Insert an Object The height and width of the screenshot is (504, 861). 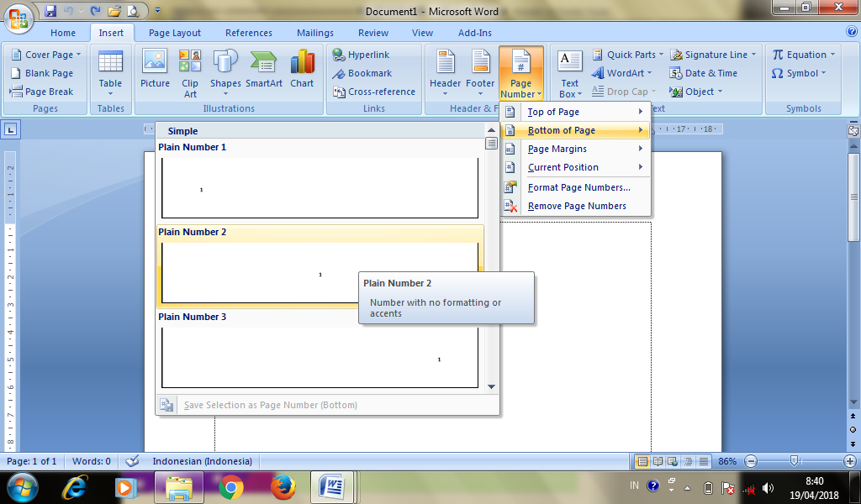[695, 92]
